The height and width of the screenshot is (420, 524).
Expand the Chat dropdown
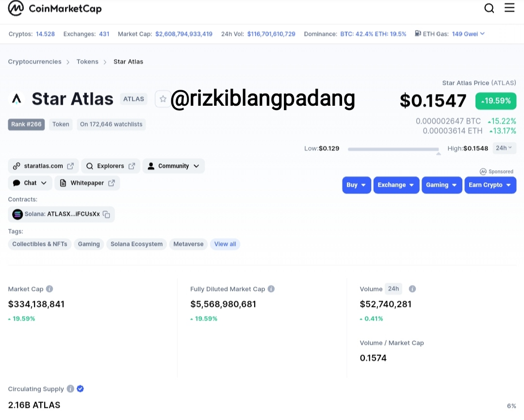30,183
